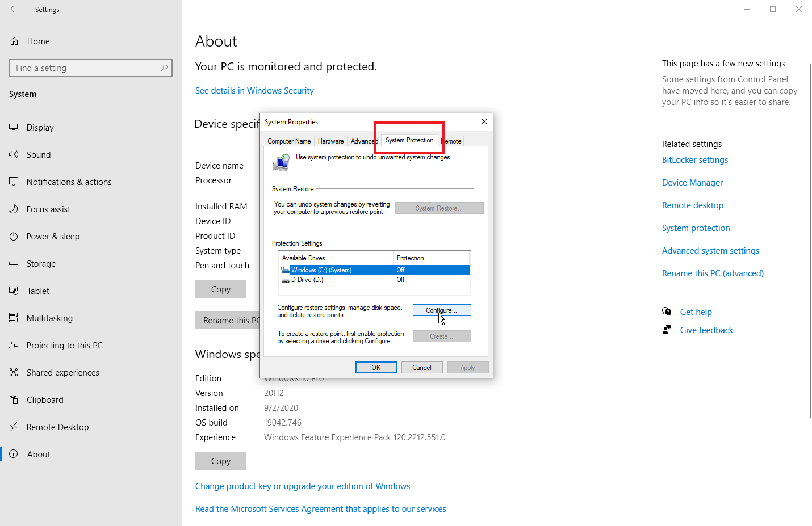Open Change product key or upgrade link
The width and height of the screenshot is (812, 526).
tap(303, 486)
